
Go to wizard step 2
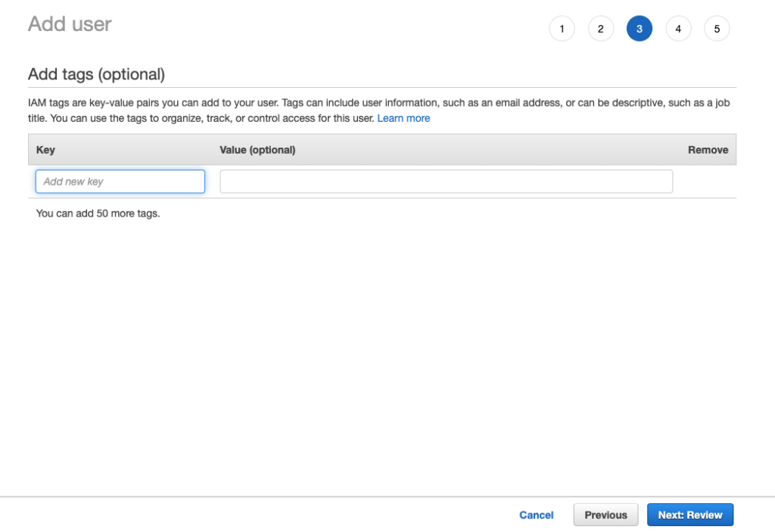tap(600, 29)
